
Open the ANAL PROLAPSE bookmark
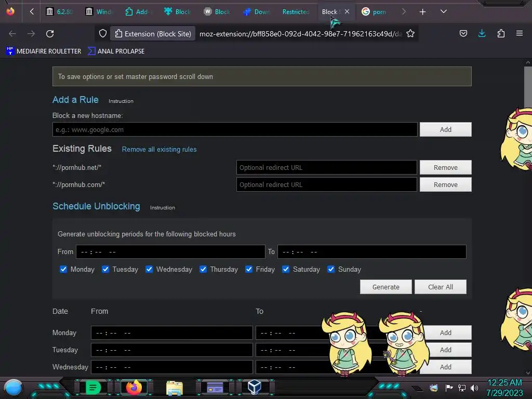(116, 51)
